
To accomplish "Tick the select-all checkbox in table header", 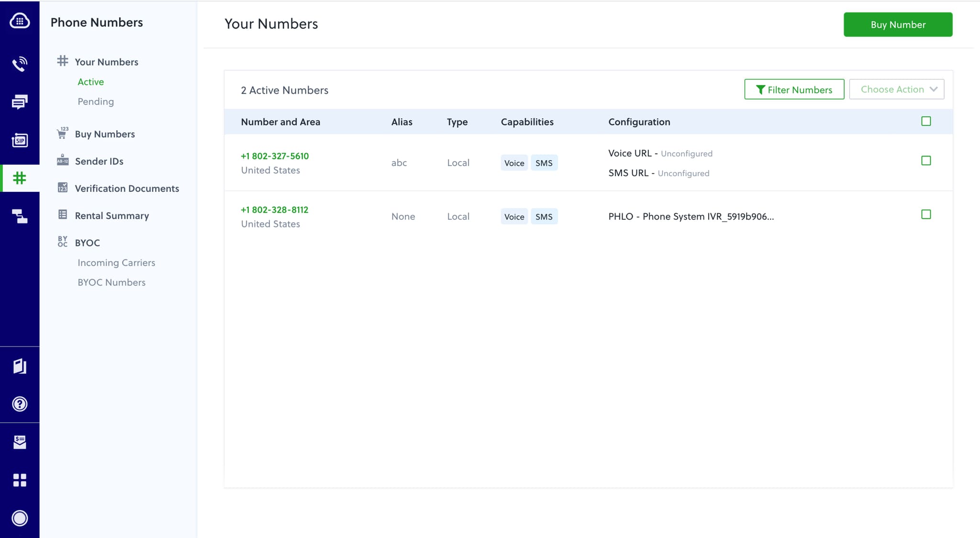I will point(926,122).
